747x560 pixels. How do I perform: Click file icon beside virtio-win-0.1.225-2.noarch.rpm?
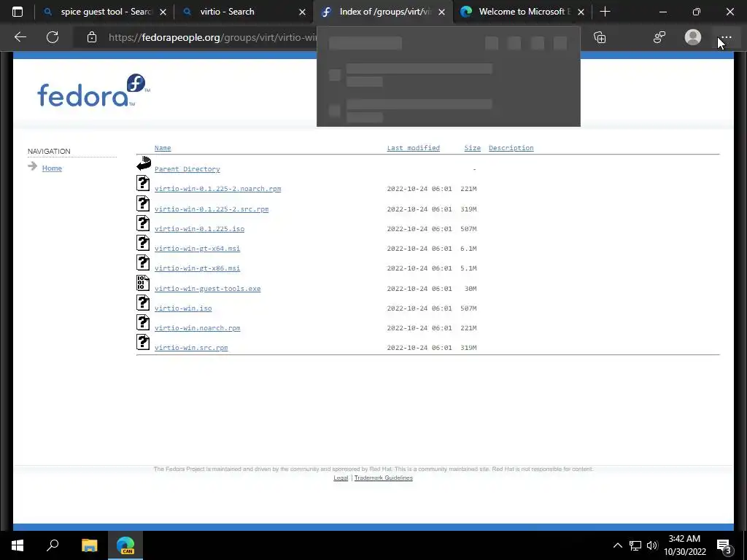(143, 183)
